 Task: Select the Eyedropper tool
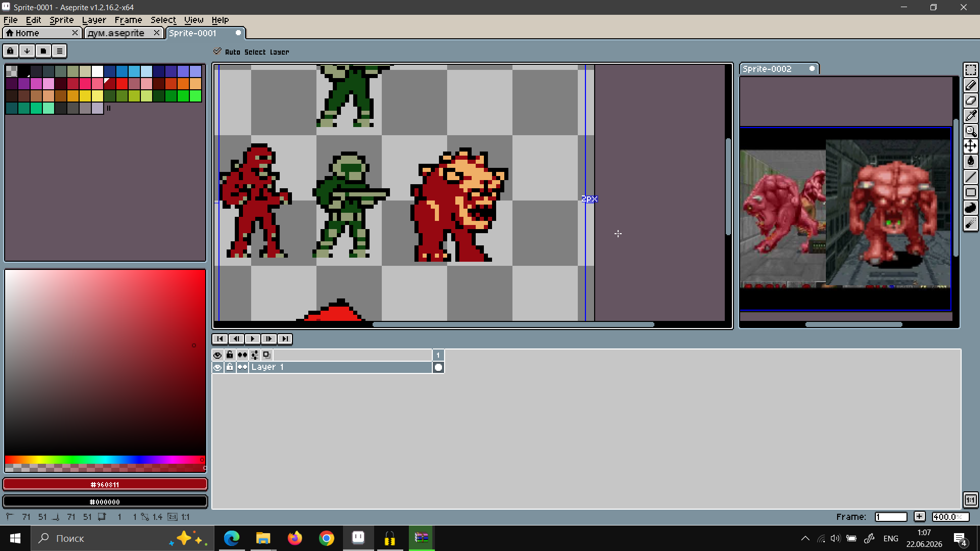970,116
